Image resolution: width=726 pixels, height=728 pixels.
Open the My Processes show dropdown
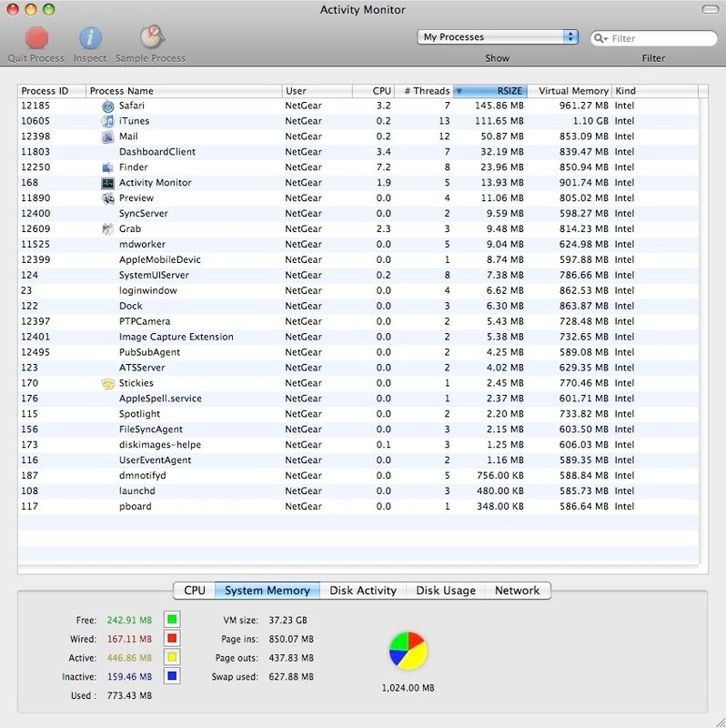coord(497,36)
